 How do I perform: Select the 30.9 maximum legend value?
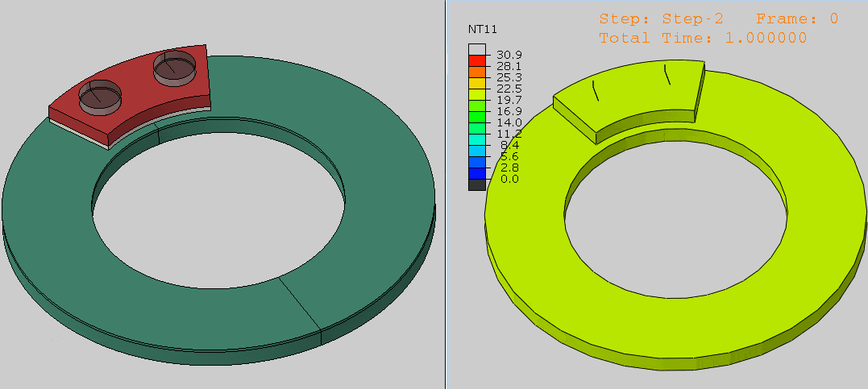(x=509, y=55)
